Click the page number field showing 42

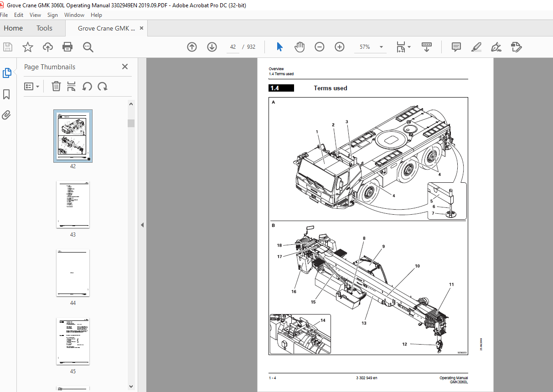[x=233, y=47]
